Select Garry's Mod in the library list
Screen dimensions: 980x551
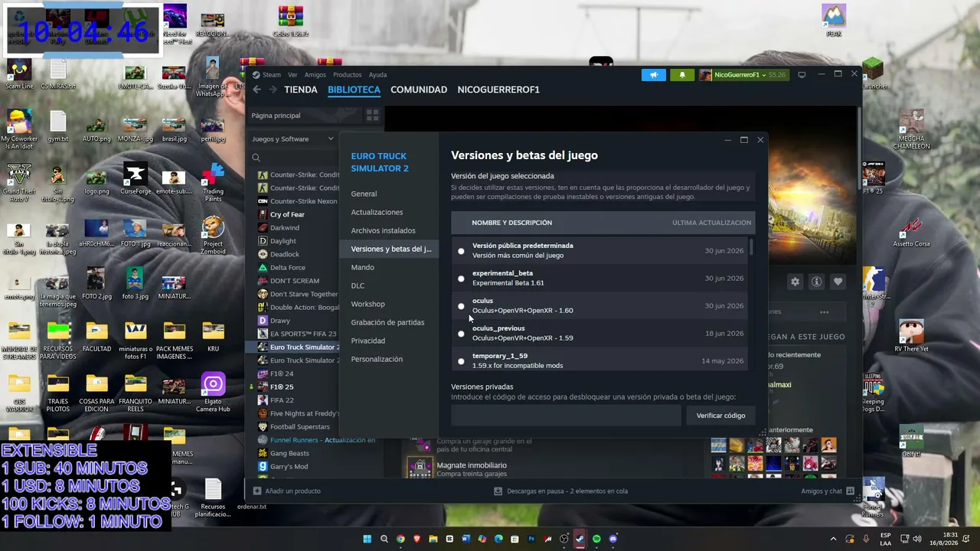tap(289, 467)
